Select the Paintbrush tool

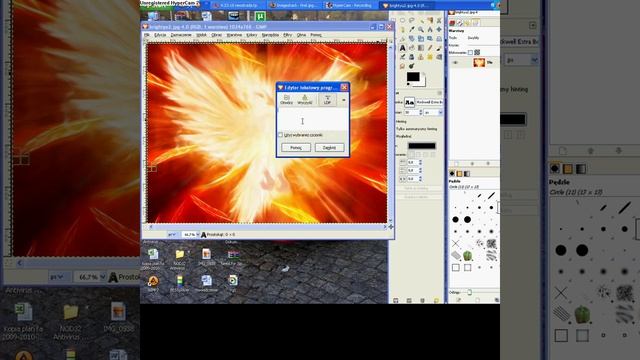439,48
